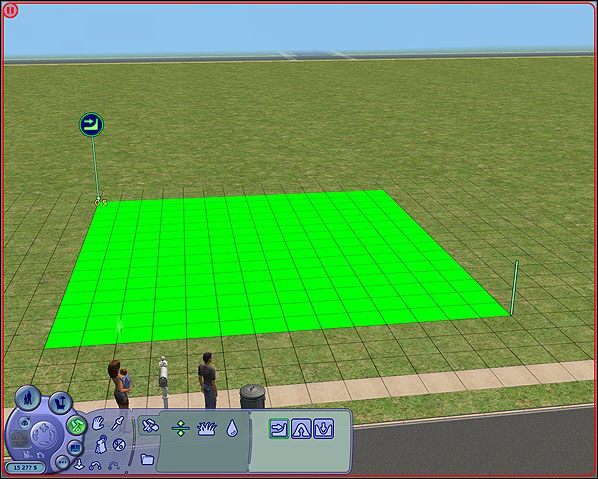Open the story mode book icon
This screenshot has height=479, width=598.
pos(75,447)
